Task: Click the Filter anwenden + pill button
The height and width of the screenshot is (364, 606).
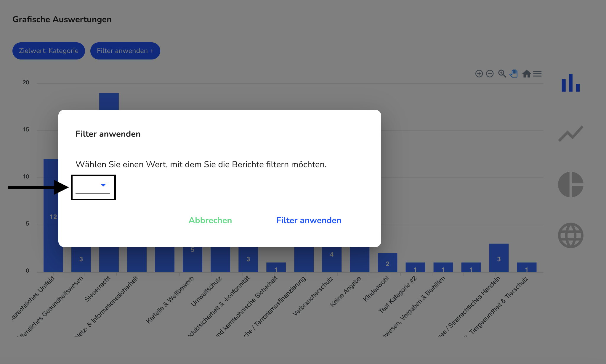Action: [125, 51]
